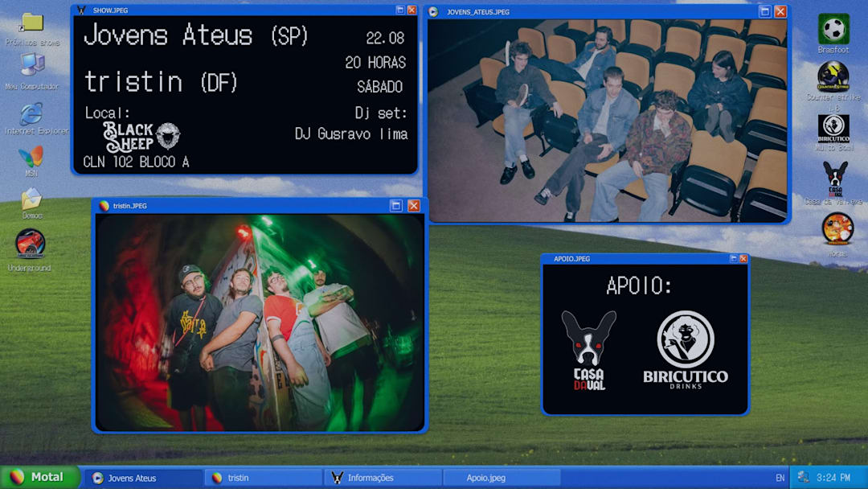The width and height of the screenshot is (868, 489).
Task: Open the Meu Computador desktop icon
Action: tap(33, 65)
